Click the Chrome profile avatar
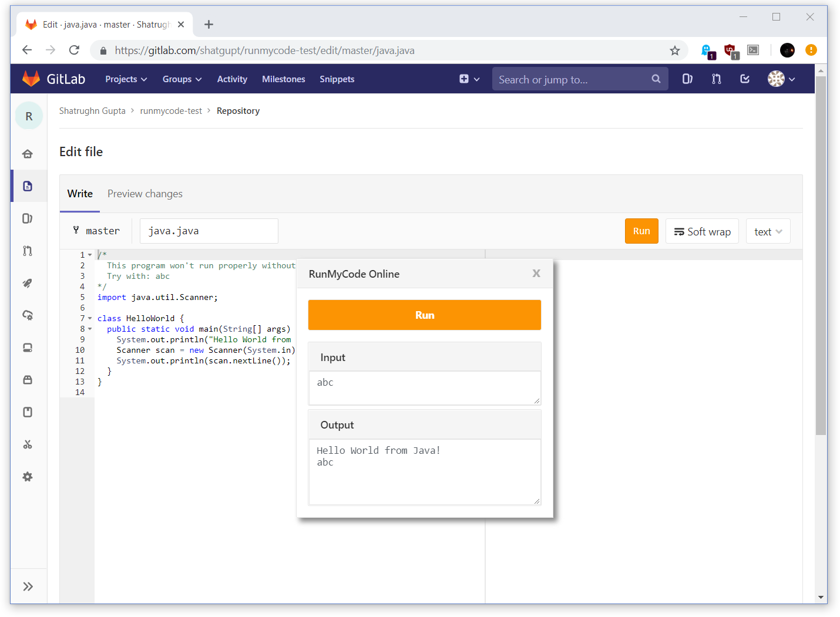The image size is (840, 617). [787, 50]
